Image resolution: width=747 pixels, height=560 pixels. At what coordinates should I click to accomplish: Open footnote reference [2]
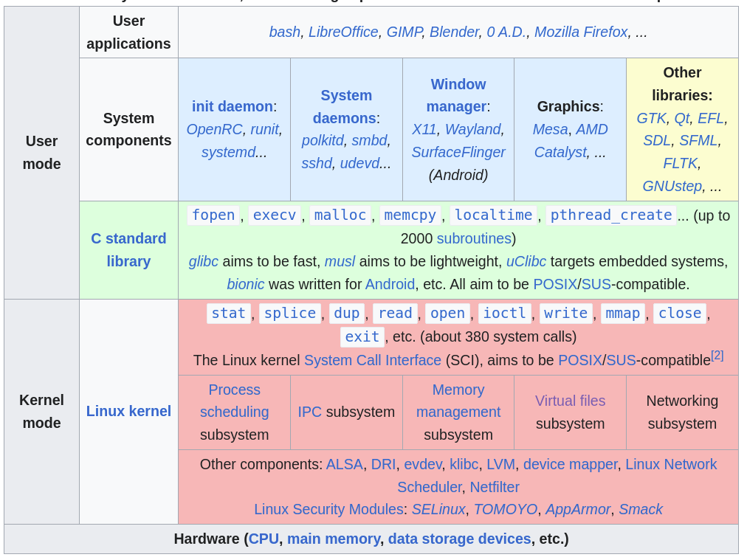[717, 355]
